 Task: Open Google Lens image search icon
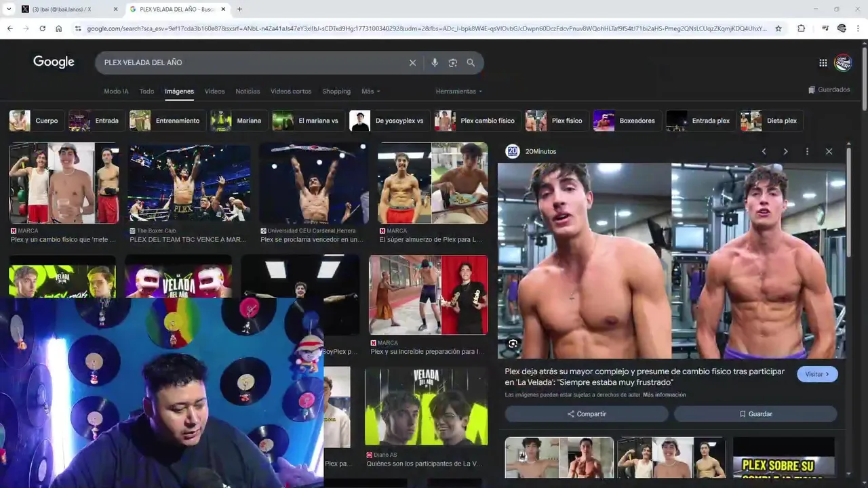tap(453, 62)
